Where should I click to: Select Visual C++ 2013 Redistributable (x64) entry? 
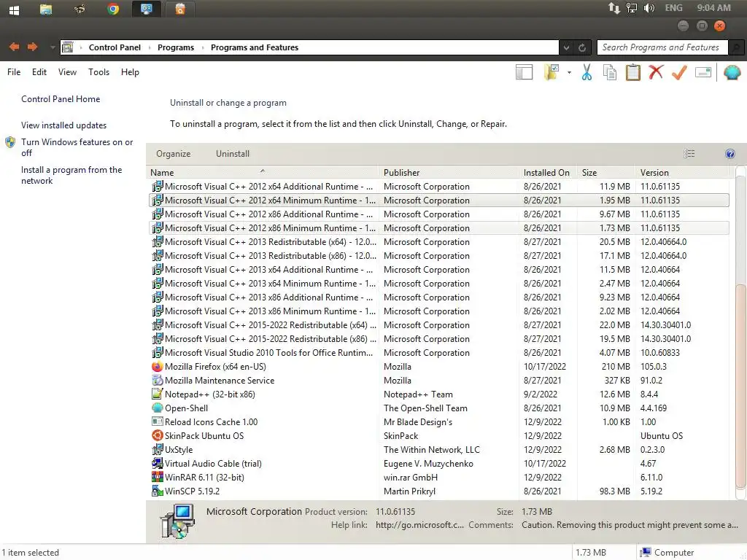pyautogui.click(x=438, y=242)
